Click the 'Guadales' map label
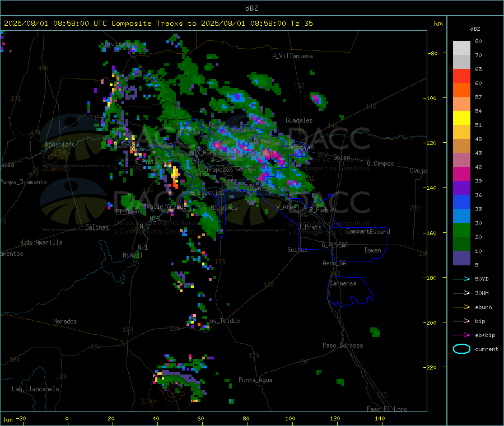 [x=299, y=120]
